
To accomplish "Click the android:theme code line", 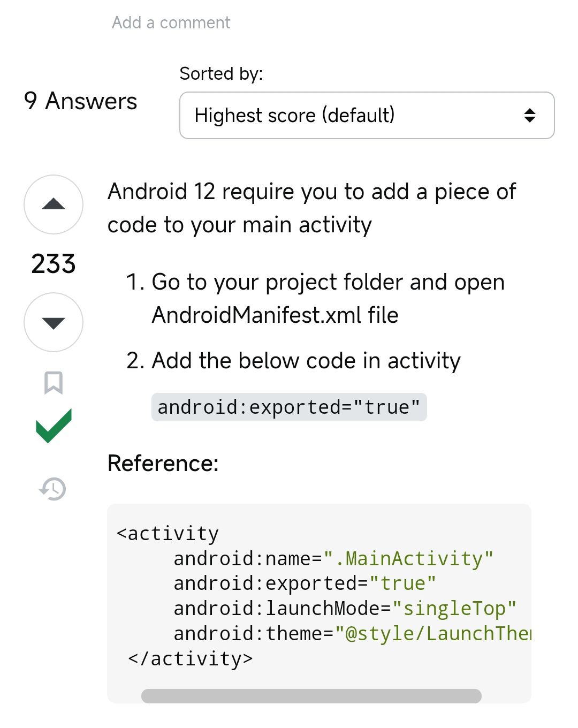I will pyautogui.click(x=352, y=634).
